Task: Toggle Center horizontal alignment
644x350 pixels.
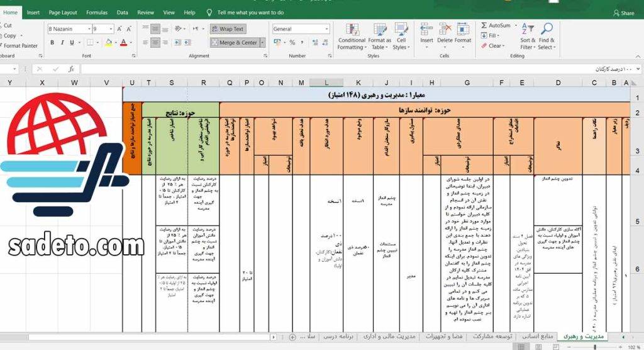Action: 155,42
